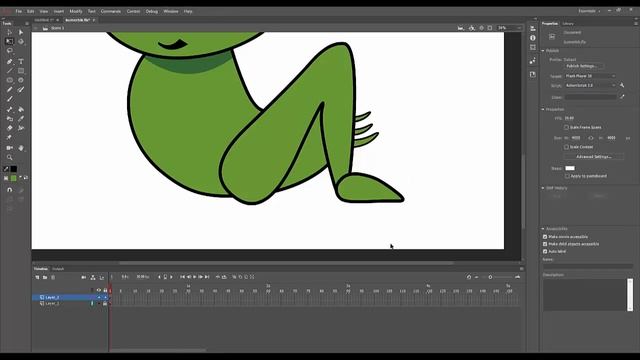Viewport: 640px width, 360px height.
Task: Uncheck Make child objects accessible
Action: tap(545, 244)
